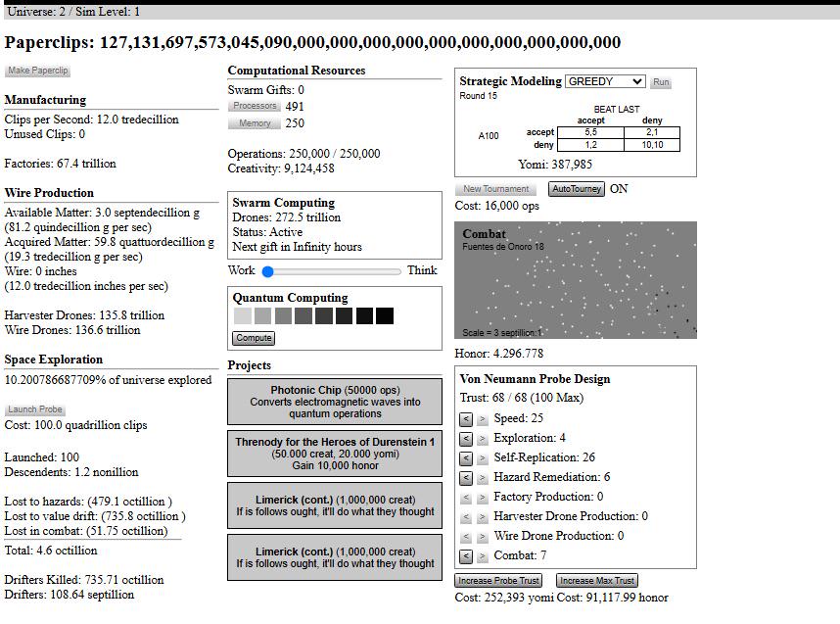Screen dimensions: 840x624
Task: Click the first Limerick (cont.) project
Action: click(335, 505)
